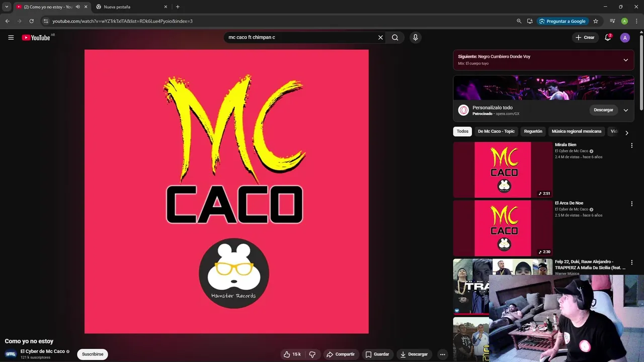The image size is (644, 362).
Task: Open Felp 22, Duki TRAPPERZ video title
Action: [x=590, y=265]
